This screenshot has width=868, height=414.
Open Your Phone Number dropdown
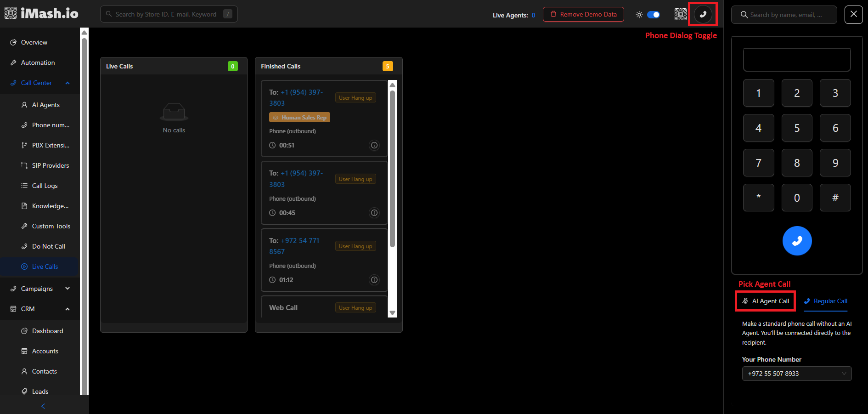point(797,374)
